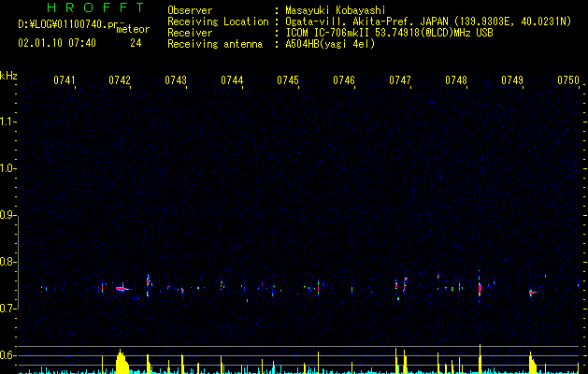Image resolution: width=588 pixels, height=374 pixels.
Task: Click the 0742 time marker
Action: [120, 80]
